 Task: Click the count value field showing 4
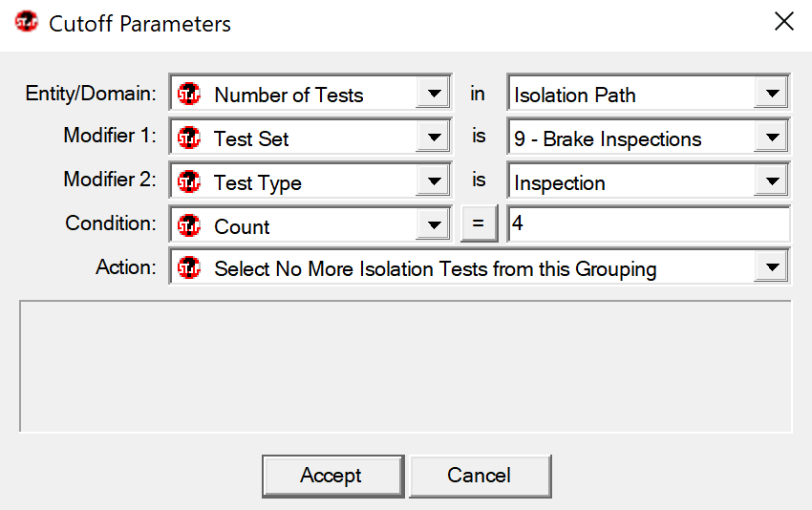(649, 223)
